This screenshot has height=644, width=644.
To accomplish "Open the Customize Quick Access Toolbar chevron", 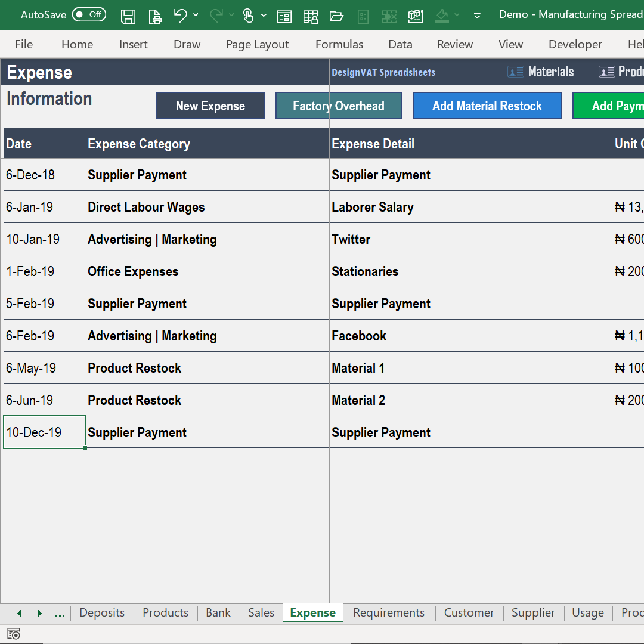I will tap(476, 16).
